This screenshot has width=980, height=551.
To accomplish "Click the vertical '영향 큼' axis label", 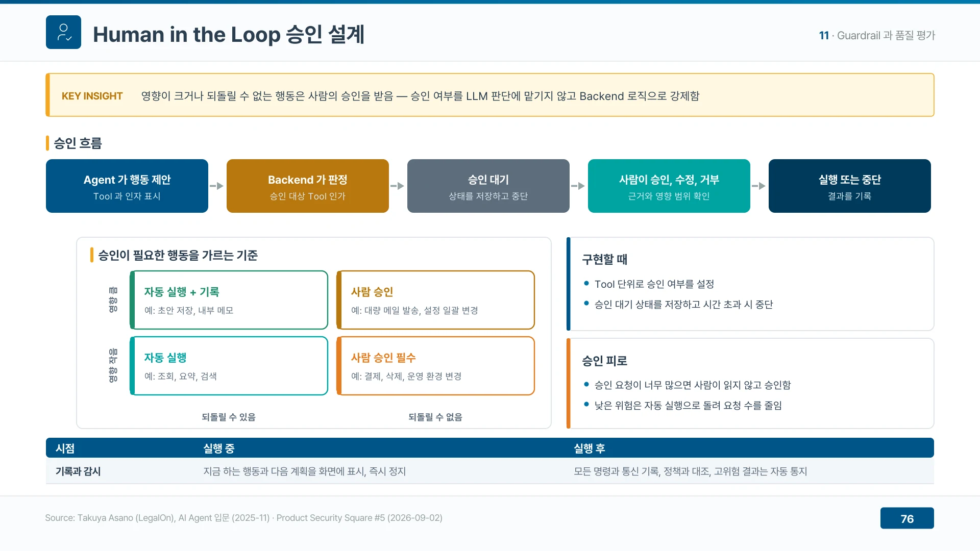I will (x=113, y=299).
